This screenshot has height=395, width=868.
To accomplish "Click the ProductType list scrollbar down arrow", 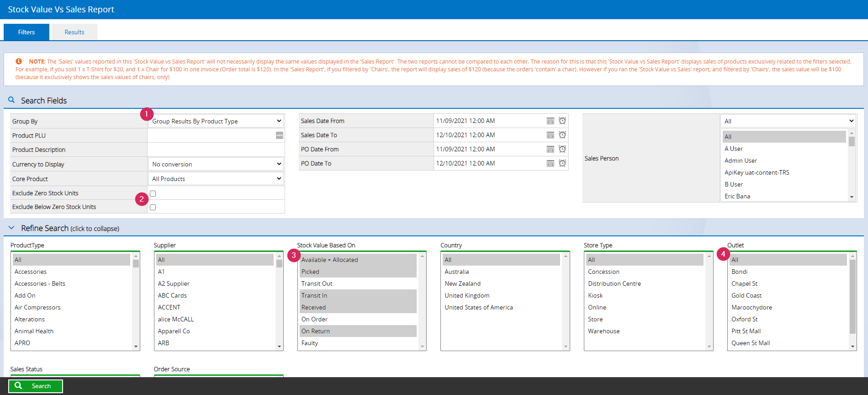I will coord(136,347).
